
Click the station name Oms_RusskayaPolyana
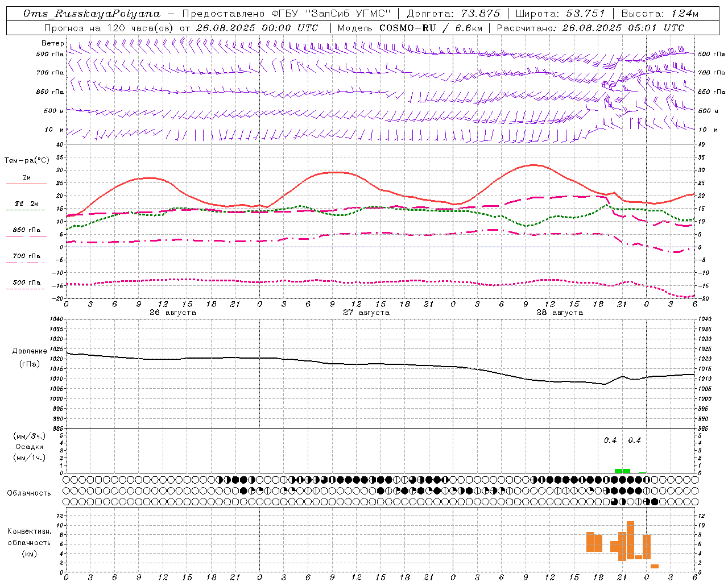[x=92, y=14]
